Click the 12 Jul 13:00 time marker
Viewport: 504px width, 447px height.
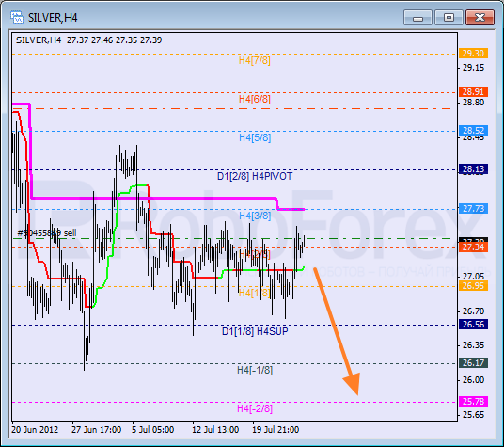[215, 430]
